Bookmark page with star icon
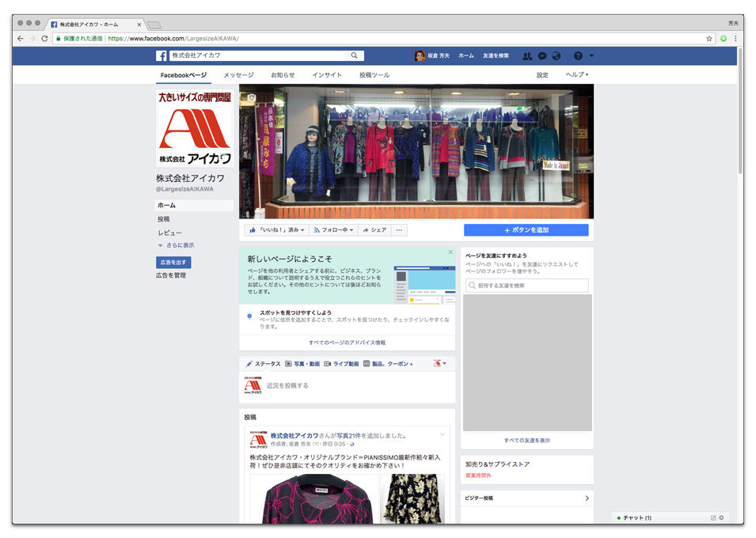Image resolution: width=756 pixels, height=538 pixels. click(709, 39)
